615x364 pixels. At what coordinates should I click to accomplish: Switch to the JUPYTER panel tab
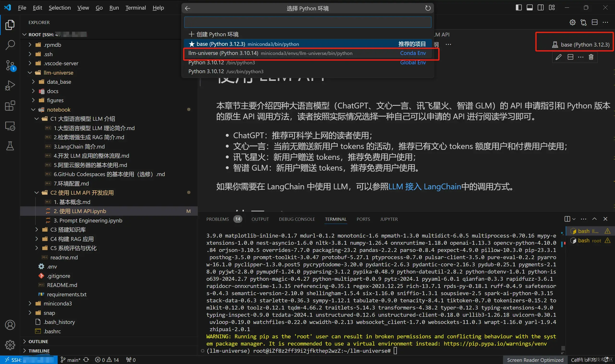point(389,219)
